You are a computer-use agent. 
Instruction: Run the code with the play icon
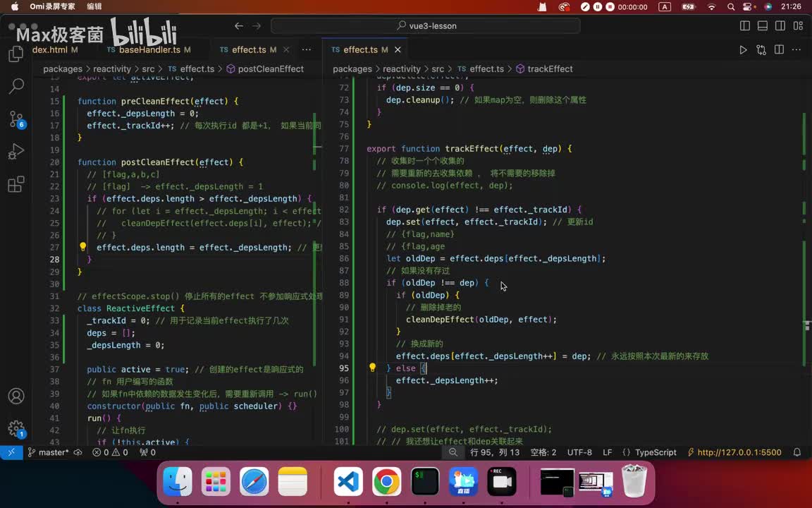(x=743, y=50)
